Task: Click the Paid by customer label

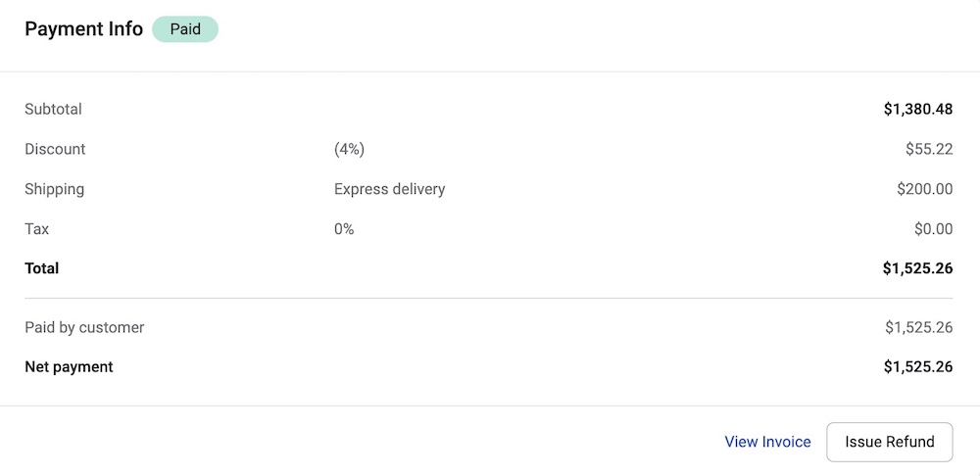Action: pos(84,327)
